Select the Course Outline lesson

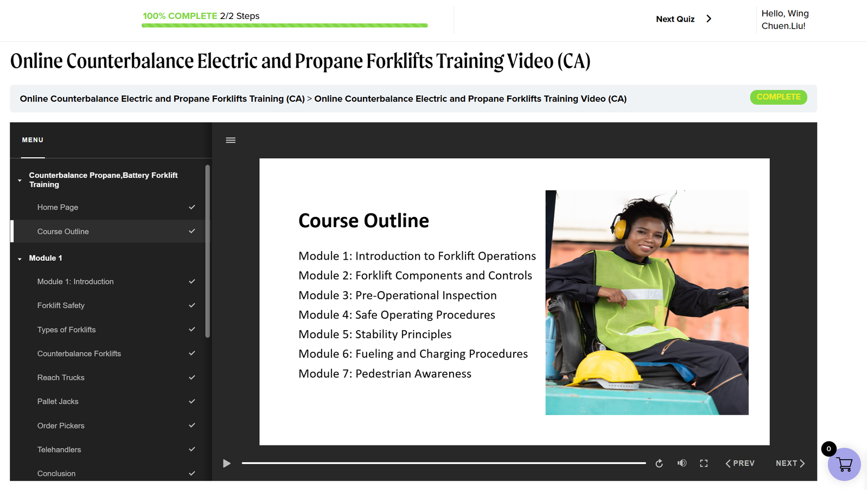pyautogui.click(x=107, y=231)
